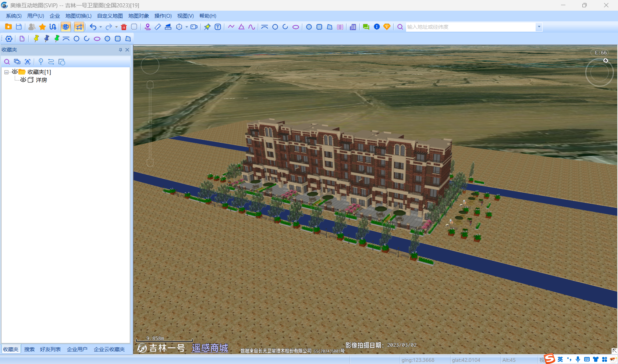Select the purple polyline drawing tool
Viewport: 618px width, 364px height.
click(x=231, y=27)
